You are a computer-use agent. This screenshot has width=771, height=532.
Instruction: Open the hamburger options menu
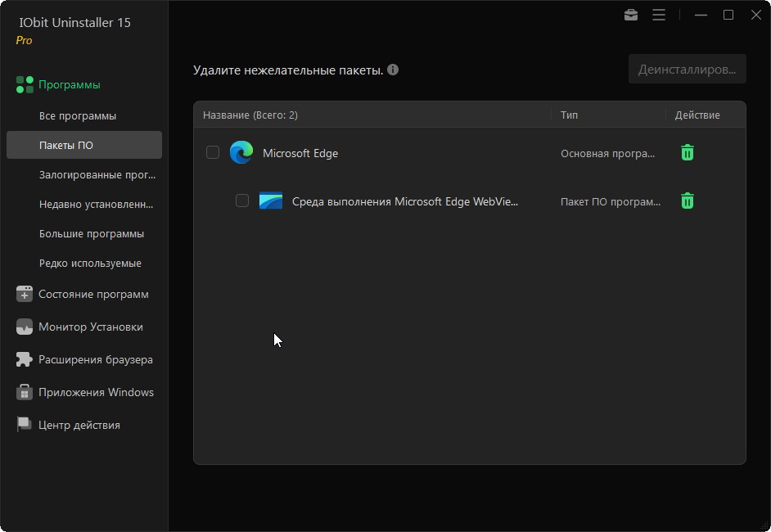click(x=659, y=16)
